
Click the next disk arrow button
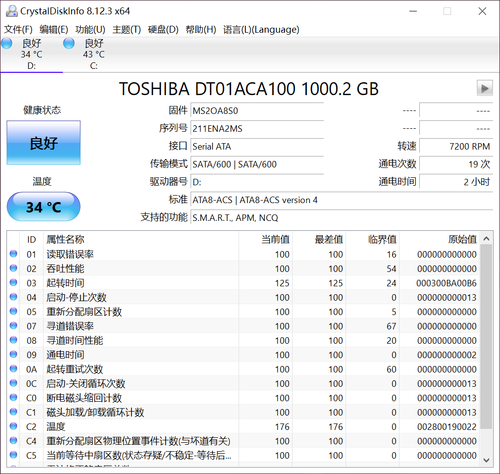point(485,88)
